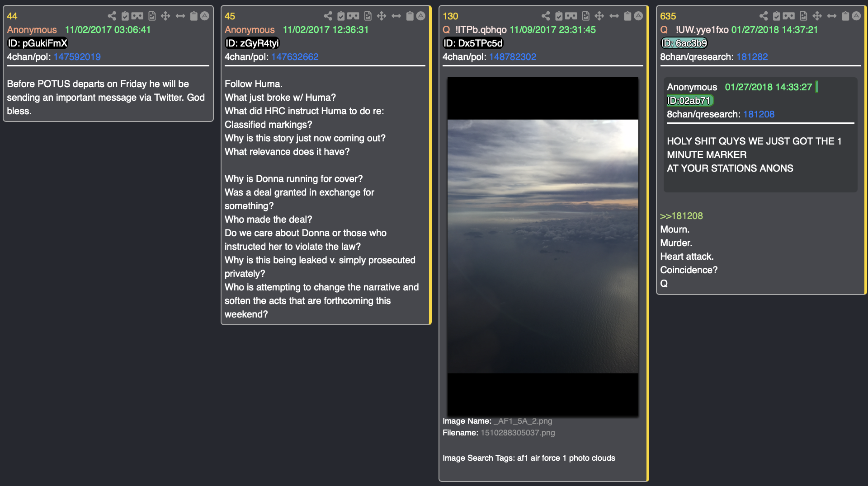Image resolution: width=868 pixels, height=486 pixels.
Task: Click four-arrow move icon on post 45
Action: coord(382,16)
